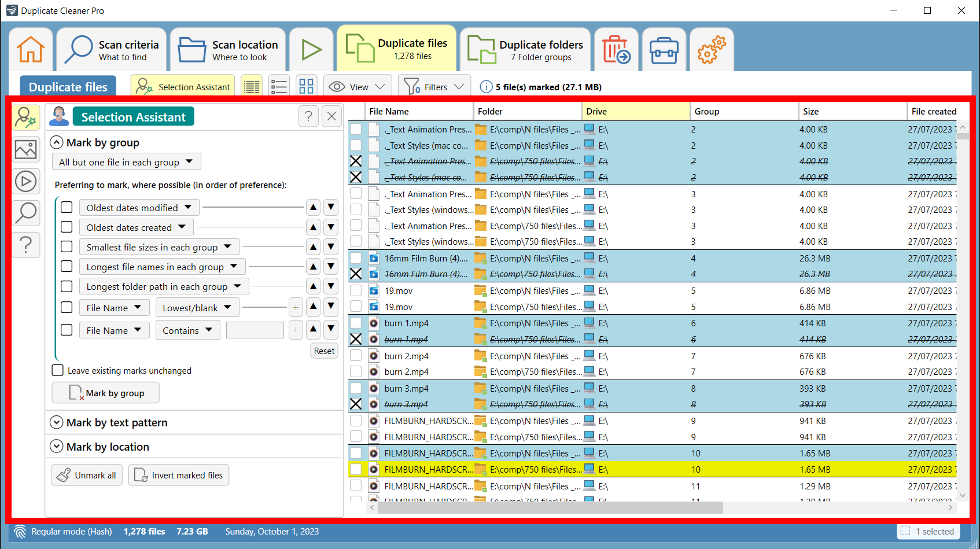Switch to the Duplicate folders tab

(525, 49)
